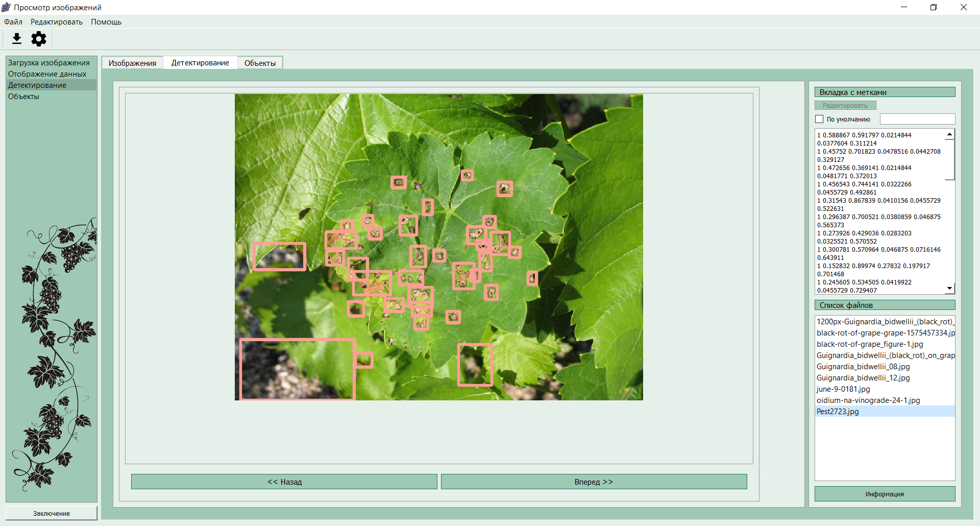
Task: Open the 'Файл' menu
Action: point(13,22)
